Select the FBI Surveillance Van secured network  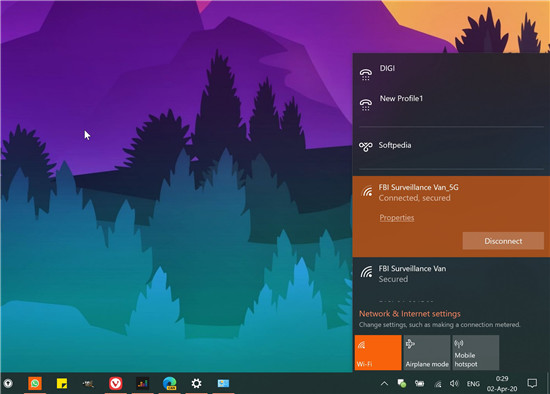point(451,274)
